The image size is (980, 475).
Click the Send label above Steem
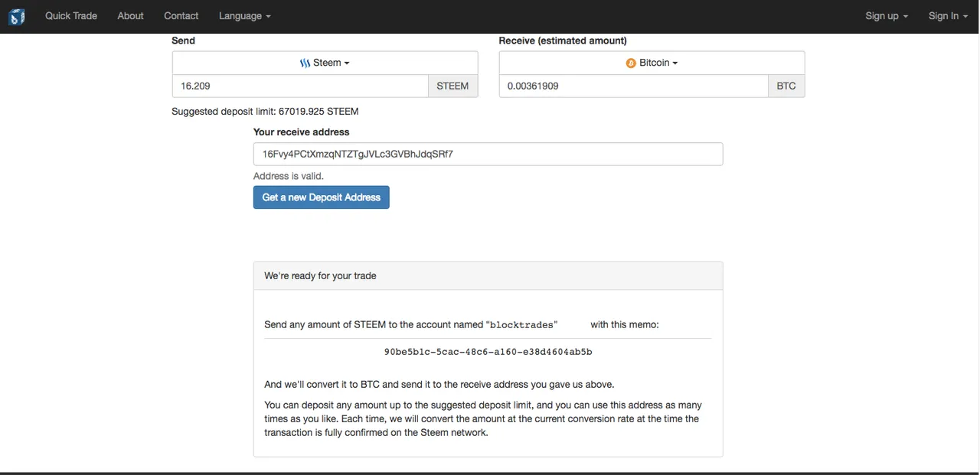183,41
